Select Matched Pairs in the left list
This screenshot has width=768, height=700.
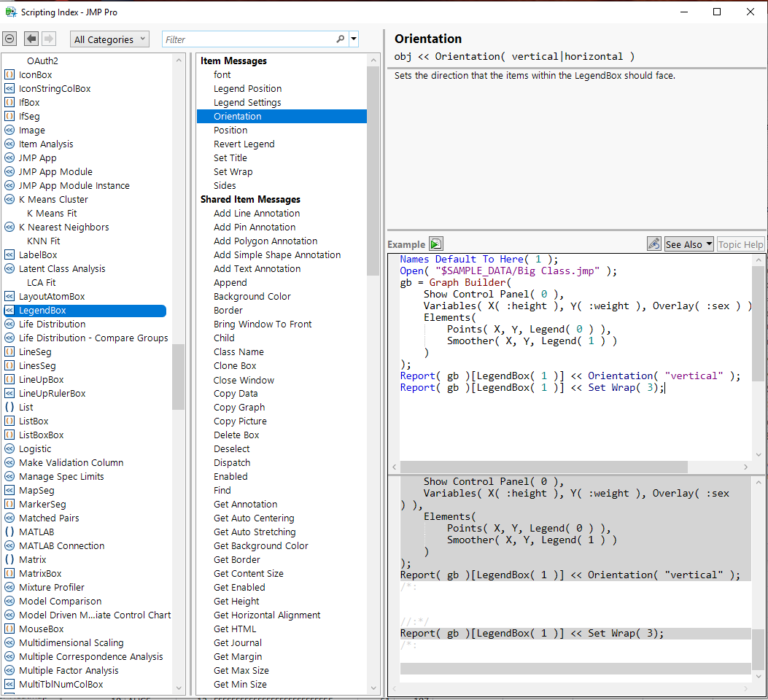50,518
